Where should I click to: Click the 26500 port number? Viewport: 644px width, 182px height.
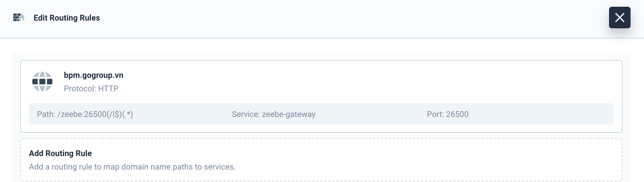(457, 114)
